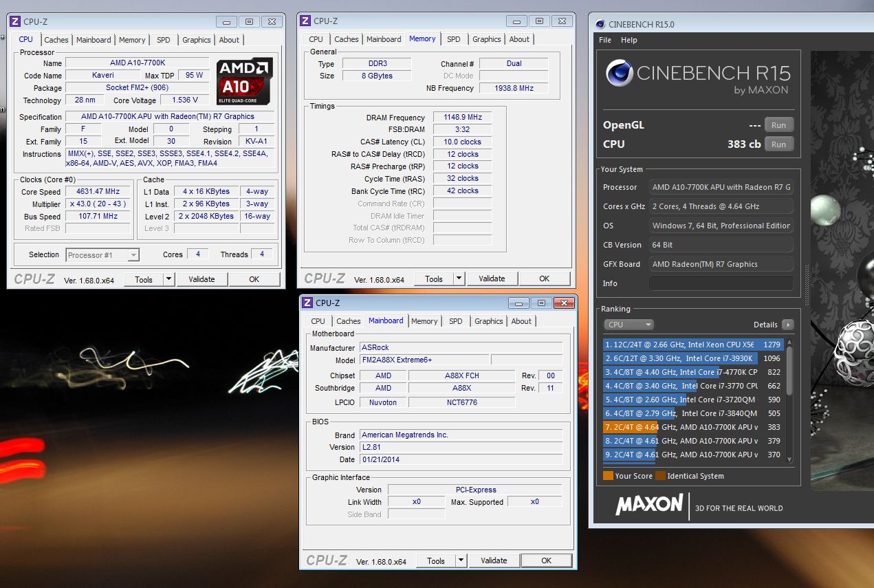Click the empty Info field in Cinebench

pos(721,283)
